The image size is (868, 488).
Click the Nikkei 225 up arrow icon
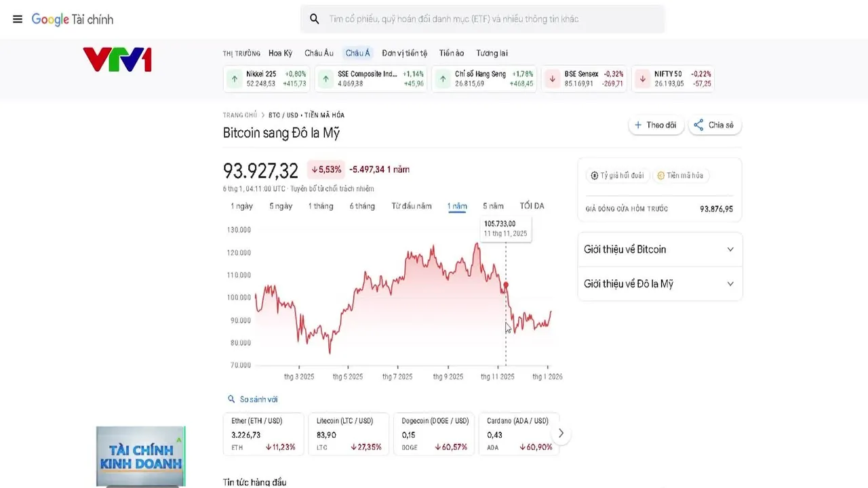[235, 79]
